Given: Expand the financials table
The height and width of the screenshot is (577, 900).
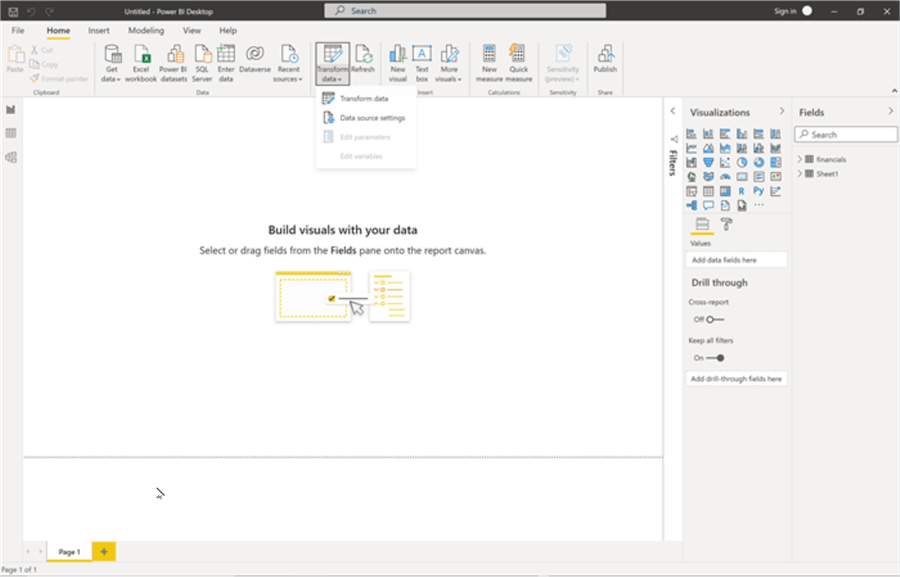Looking at the screenshot, I should [x=800, y=159].
